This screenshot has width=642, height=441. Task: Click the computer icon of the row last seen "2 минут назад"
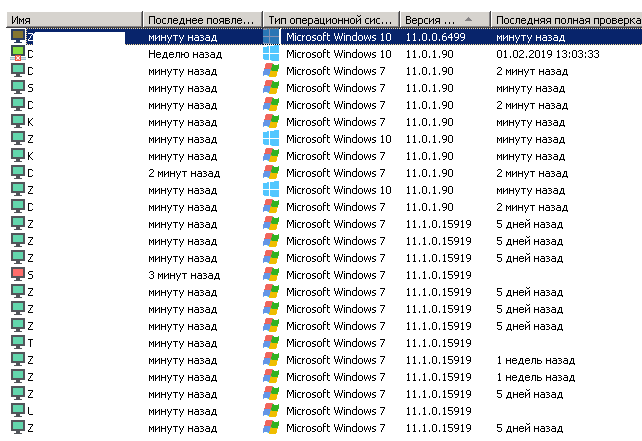tap(18, 172)
